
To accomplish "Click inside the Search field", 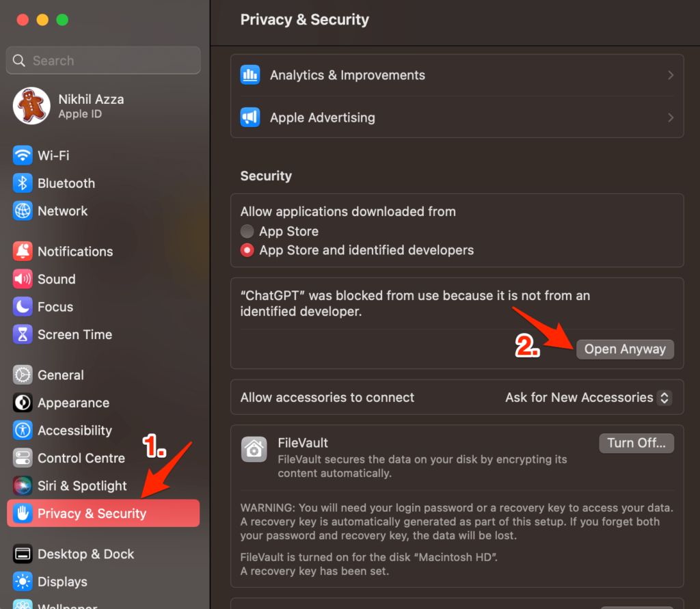I will (103, 60).
